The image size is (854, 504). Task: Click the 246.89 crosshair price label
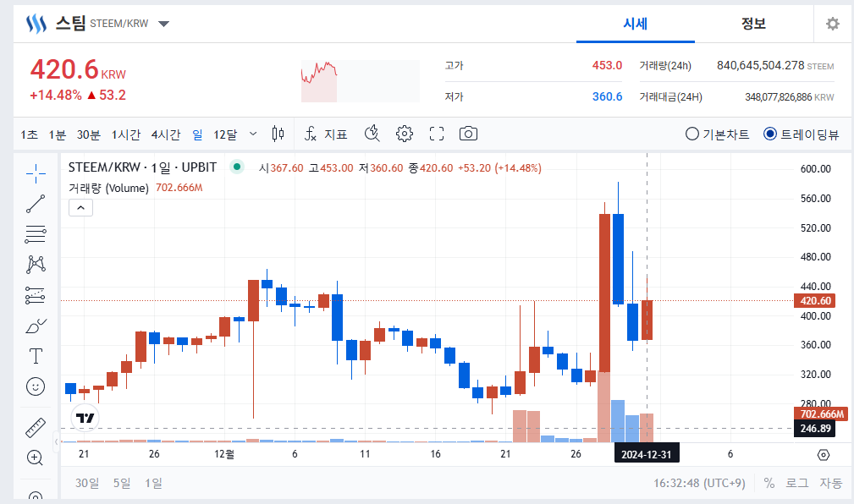[x=815, y=429]
